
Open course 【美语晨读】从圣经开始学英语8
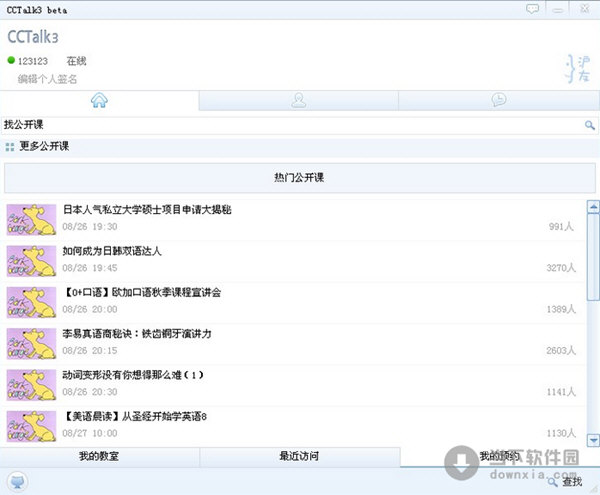pos(135,416)
